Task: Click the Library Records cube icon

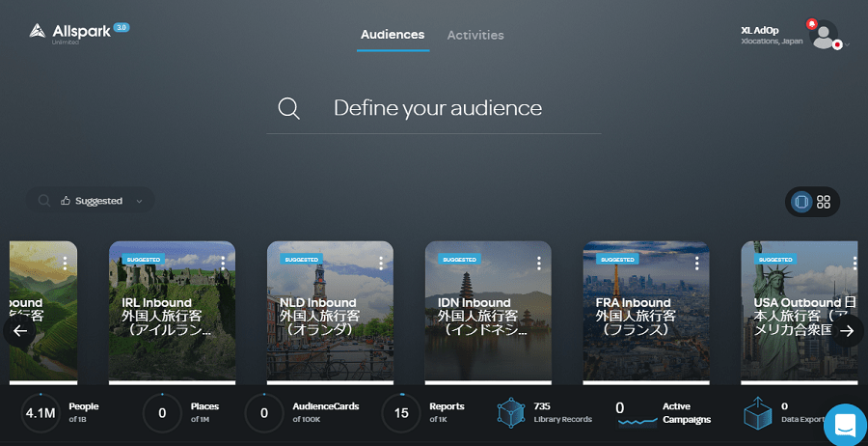Action: click(512, 412)
